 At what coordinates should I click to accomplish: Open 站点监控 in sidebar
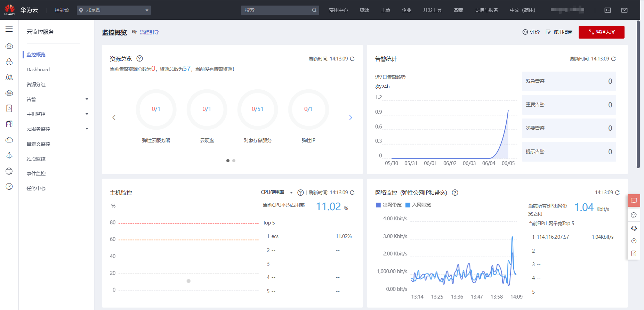pyautogui.click(x=36, y=159)
